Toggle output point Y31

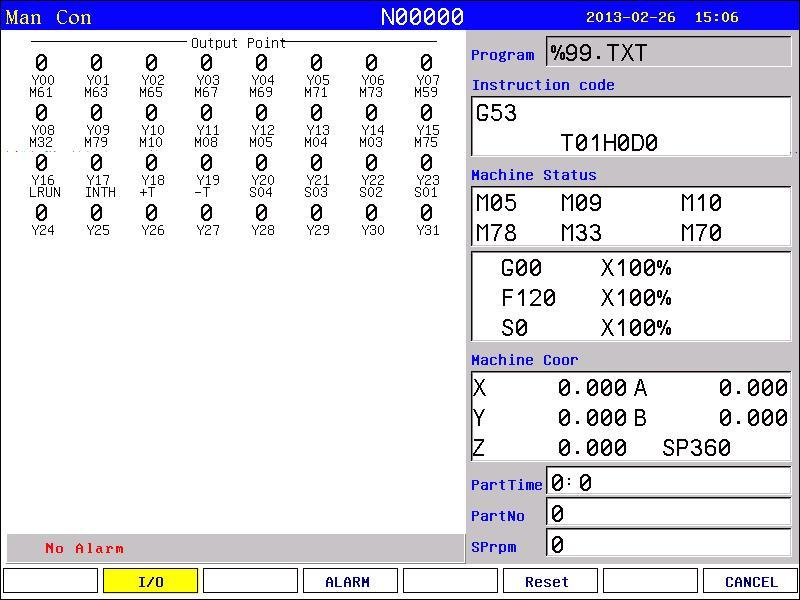[427, 220]
